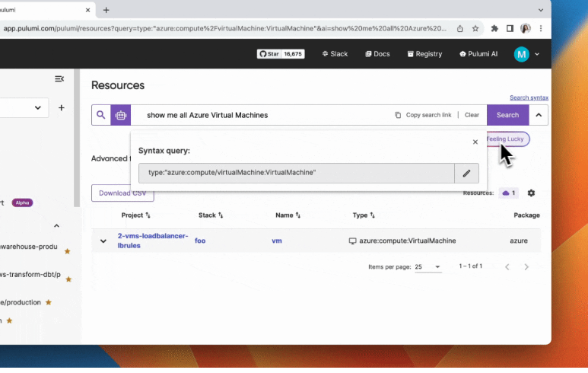This screenshot has height=373, width=588.
Task: Open the browser tab list dropdown
Action: tap(540, 10)
